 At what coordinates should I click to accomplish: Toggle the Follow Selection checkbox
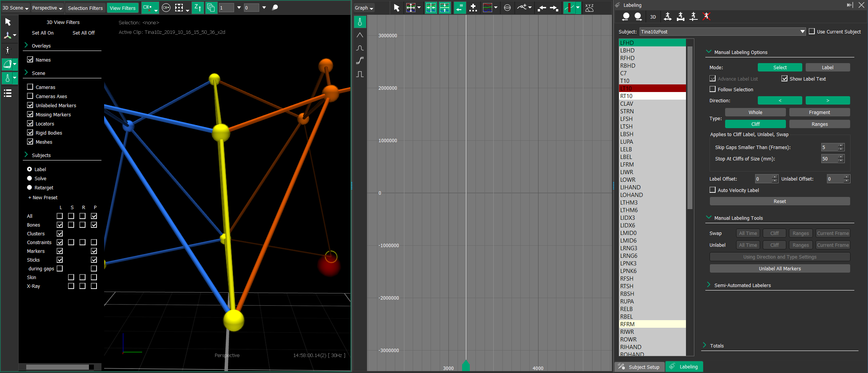(713, 89)
